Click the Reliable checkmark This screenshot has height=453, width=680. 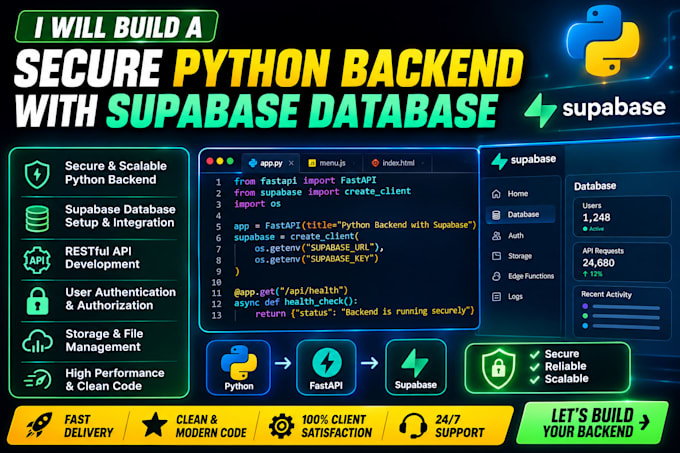tap(534, 367)
